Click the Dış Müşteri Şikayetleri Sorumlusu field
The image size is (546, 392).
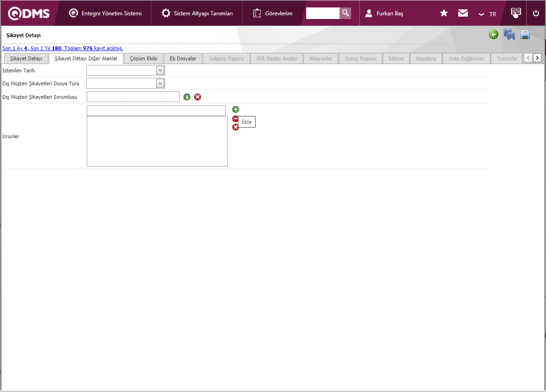coord(133,97)
